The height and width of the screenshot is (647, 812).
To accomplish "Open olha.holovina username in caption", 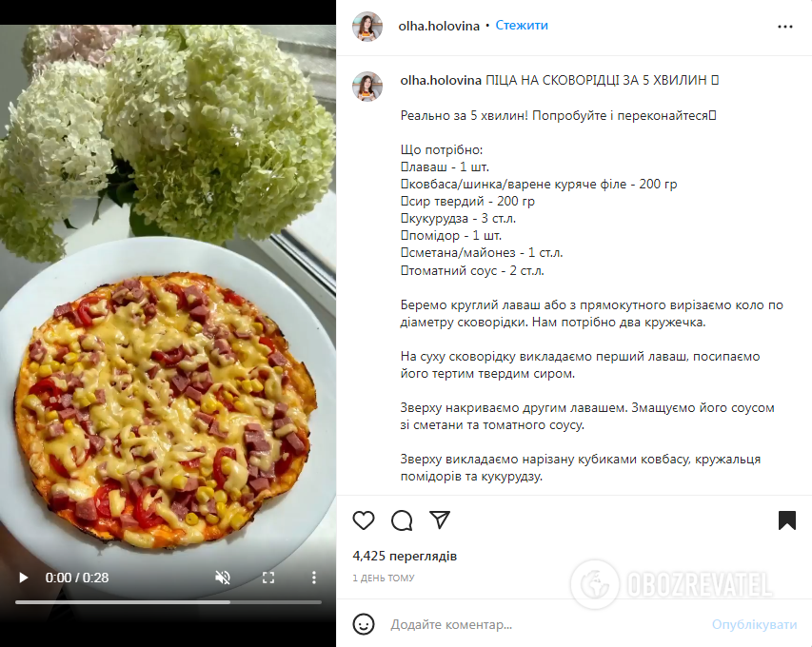I will pyautogui.click(x=441, y=80).
